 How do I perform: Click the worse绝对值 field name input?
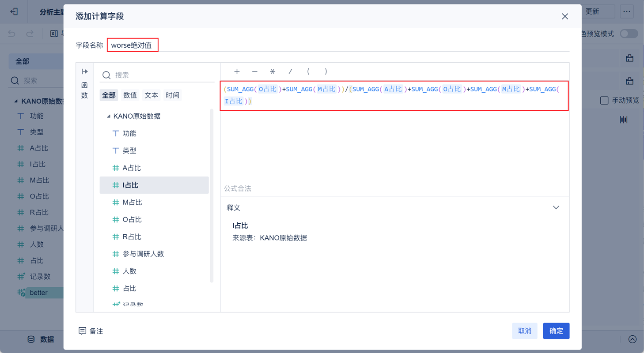[133, 44]
